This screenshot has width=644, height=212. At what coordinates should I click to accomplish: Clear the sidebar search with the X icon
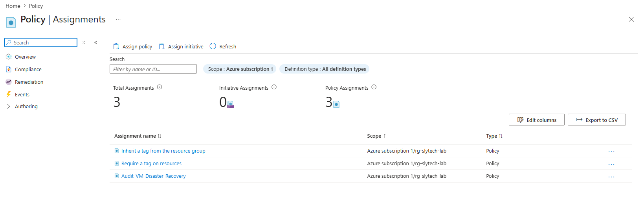[x=84, y=42]
